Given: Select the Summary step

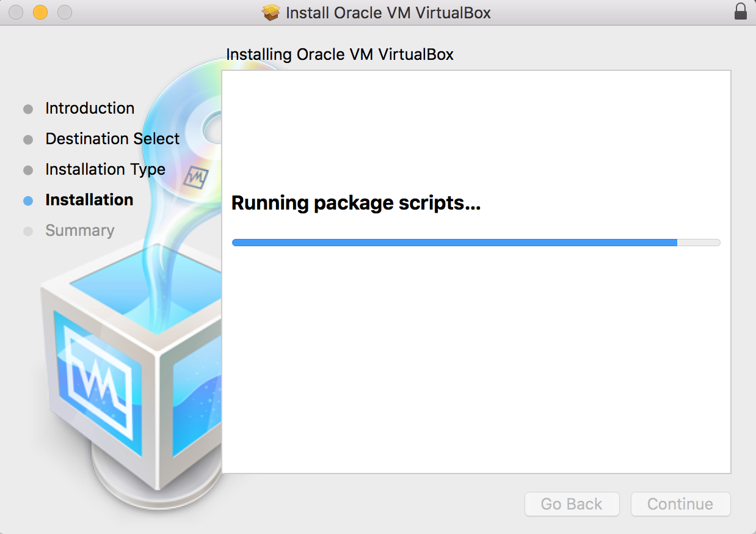Looking at the screenshot, I should point(79,230).
